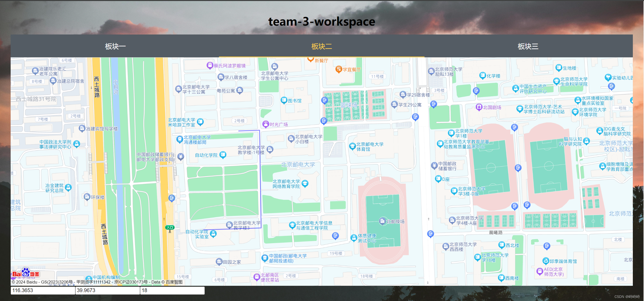Image resolution: width=644 pixels, height=301 pixels.
Task: Click the 北国剧场 theater marker
Action: tap(479, 107)
